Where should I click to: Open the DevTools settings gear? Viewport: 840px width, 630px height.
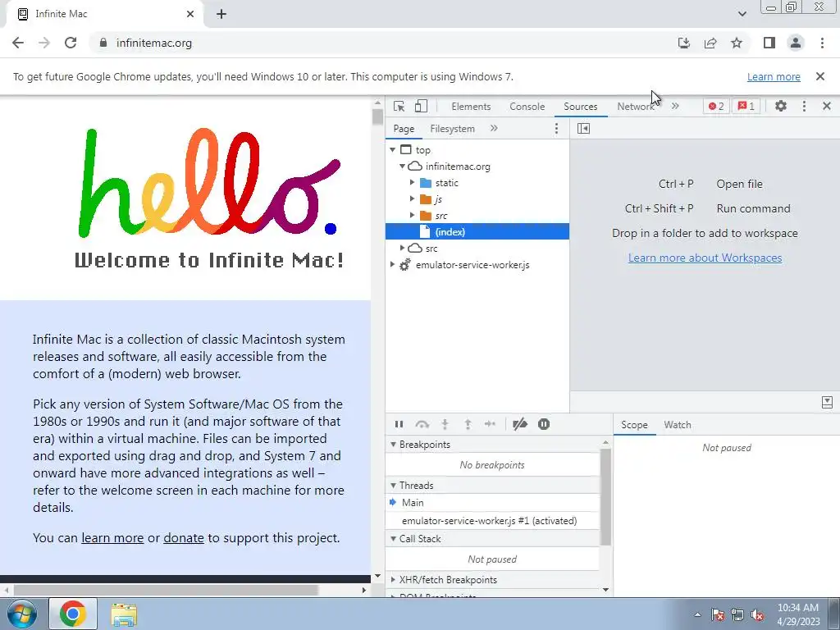click(x=781, y=106)
